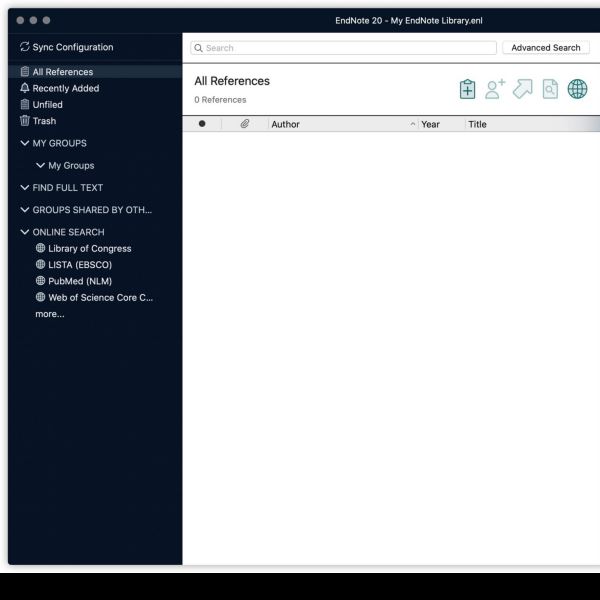Click the Online Search globe icon
The height and width of the screenshot is (600, 600).
point(577,89)
